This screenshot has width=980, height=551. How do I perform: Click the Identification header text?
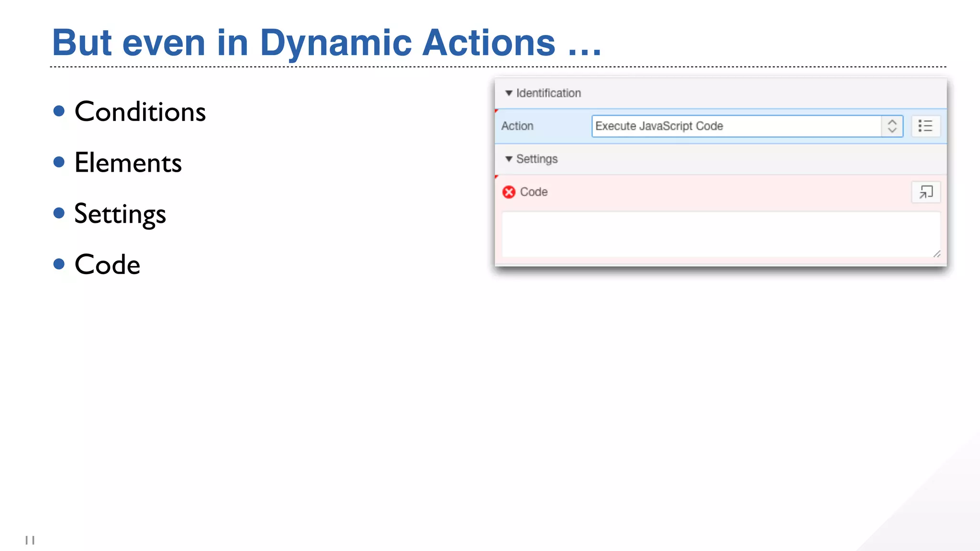click(x=548, y=93)
